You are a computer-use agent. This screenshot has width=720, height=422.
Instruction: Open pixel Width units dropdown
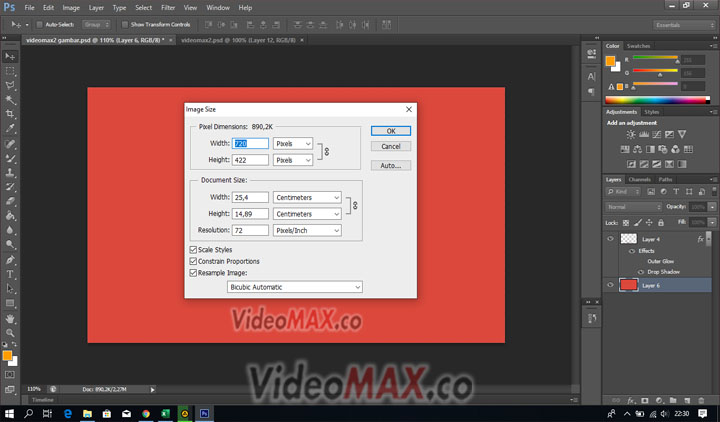tap(293, 143)
